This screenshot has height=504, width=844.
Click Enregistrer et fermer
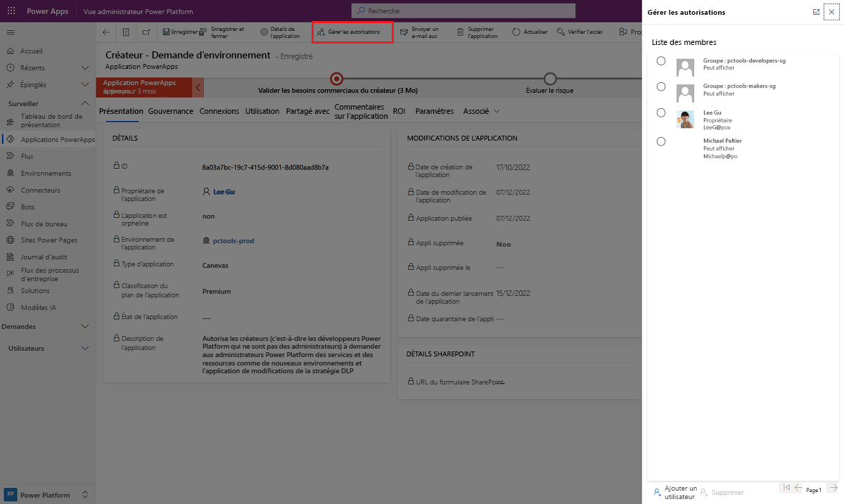coord(222,32)
